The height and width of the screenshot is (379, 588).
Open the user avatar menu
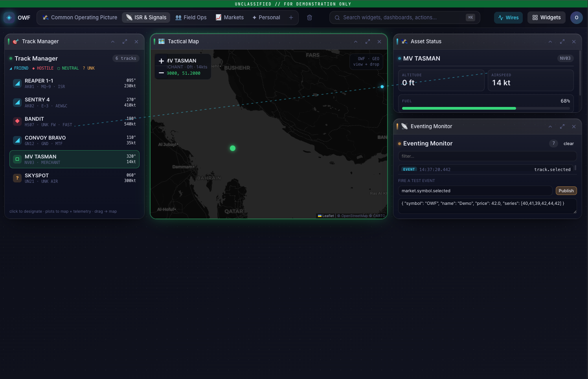point(576,17)
